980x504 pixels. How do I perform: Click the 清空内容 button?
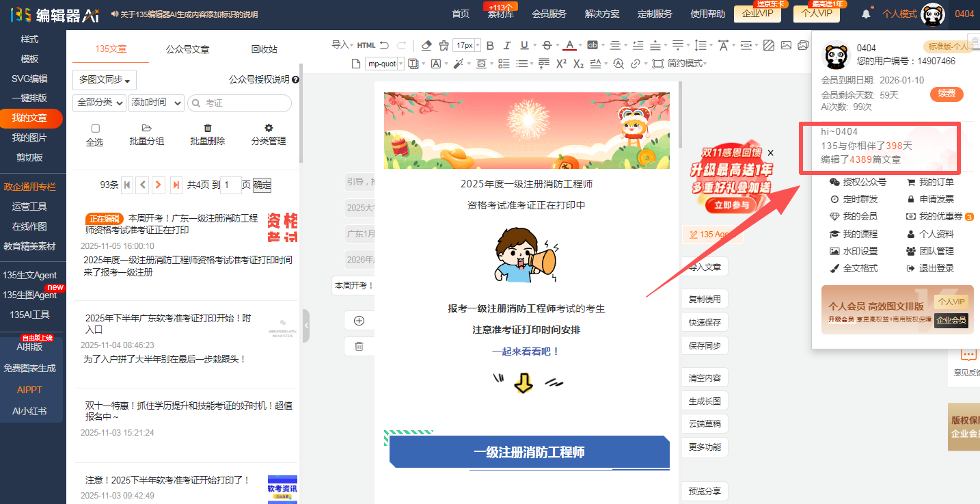point(705,377)
